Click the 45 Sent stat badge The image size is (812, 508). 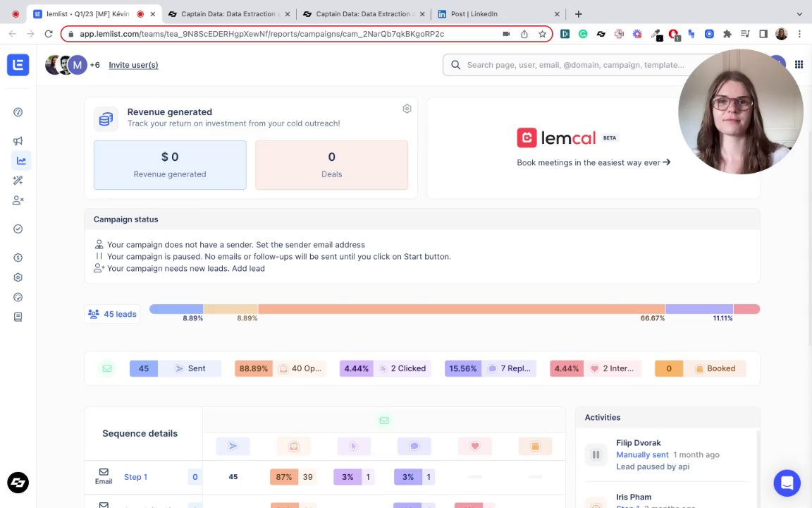click(x=175, y=368)
